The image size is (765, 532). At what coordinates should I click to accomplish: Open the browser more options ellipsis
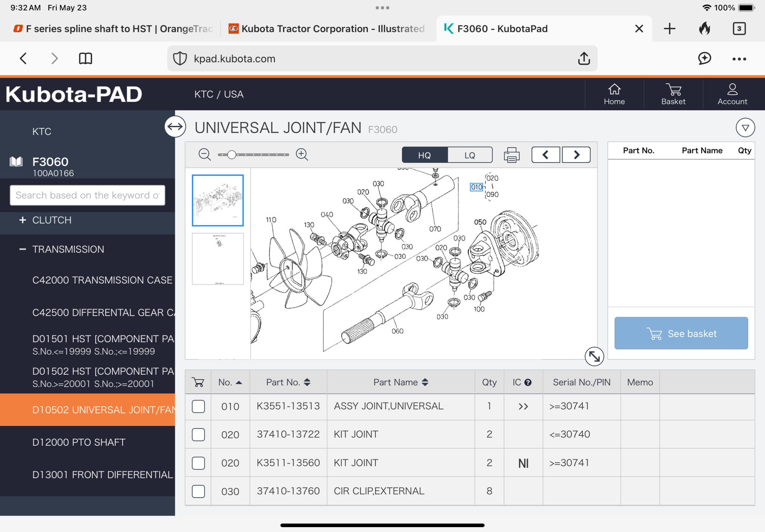739,59
